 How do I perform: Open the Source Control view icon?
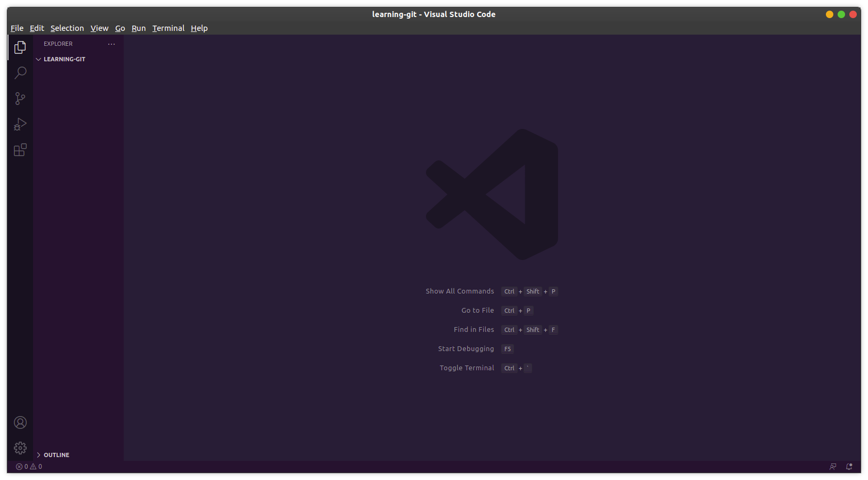(x=20, y=98)
